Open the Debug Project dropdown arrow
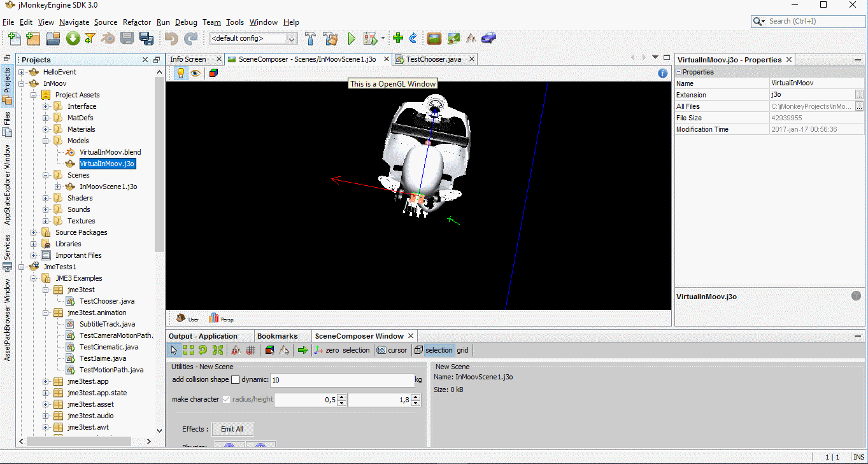 tap(383, 39)
